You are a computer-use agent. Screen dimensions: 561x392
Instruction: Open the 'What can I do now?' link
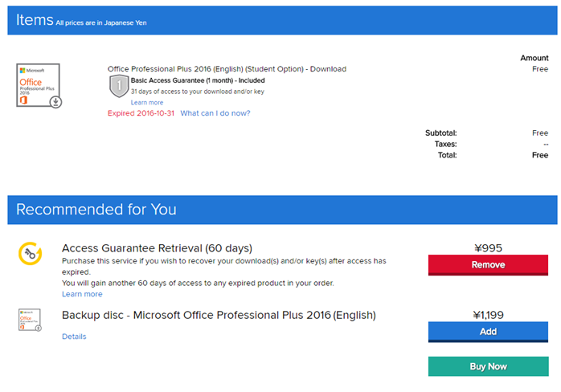pos(215,113)
